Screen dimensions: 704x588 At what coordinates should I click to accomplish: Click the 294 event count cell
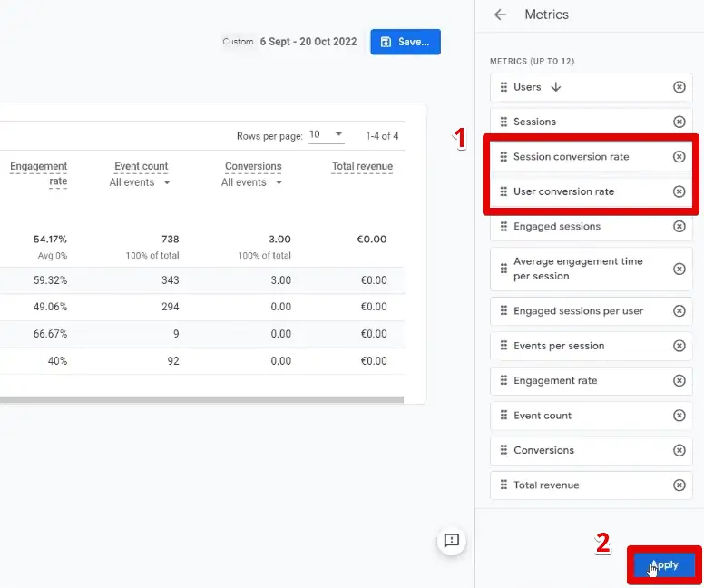coord(171,307)
